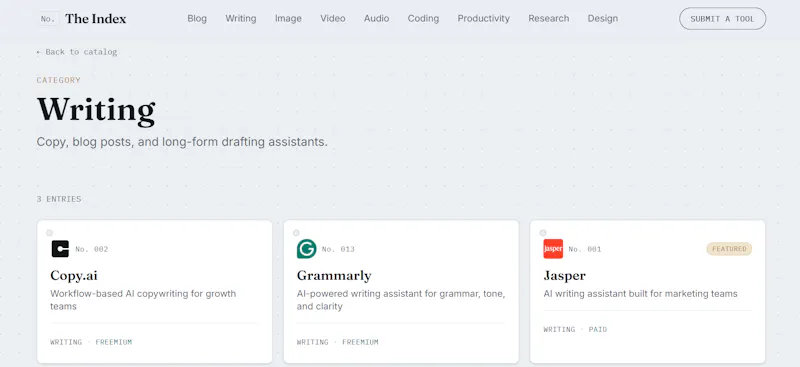Open the Research category
Screen dimensions: 800x367
[548, 18]
